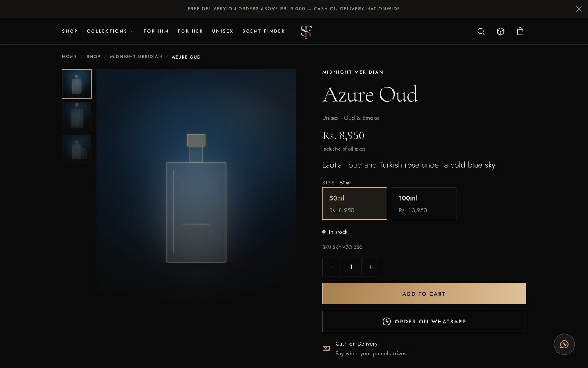Open order tracking box icon
This screenshot has width=588, height=368.
pos(501,32)
